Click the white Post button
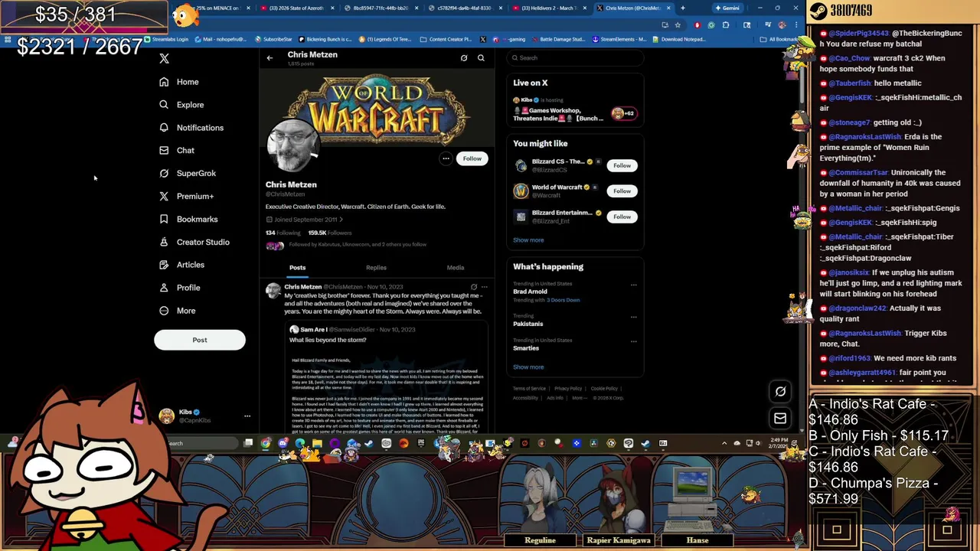980x551 pixels. [200, 340]
